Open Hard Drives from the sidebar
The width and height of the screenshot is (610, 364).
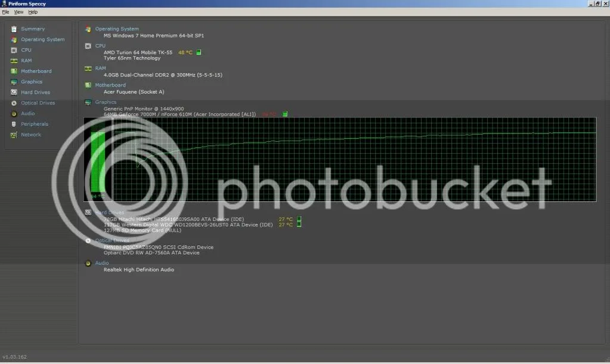35,92
